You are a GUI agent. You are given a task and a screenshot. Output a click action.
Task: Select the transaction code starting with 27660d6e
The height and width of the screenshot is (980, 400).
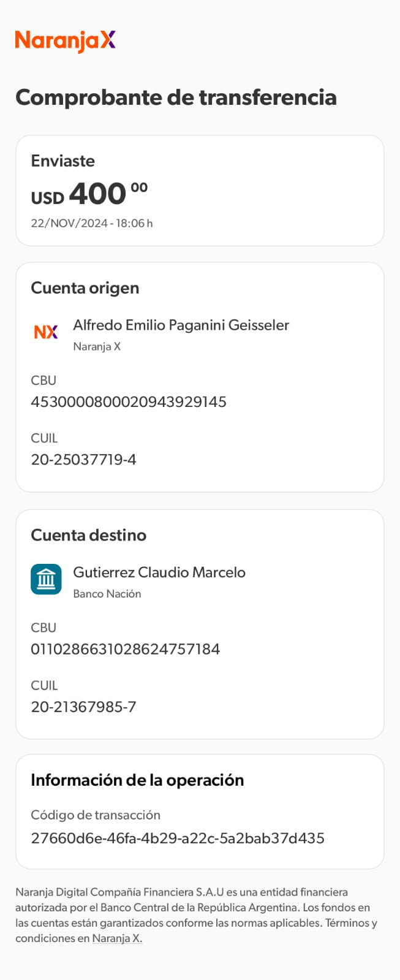coord(178,838)
